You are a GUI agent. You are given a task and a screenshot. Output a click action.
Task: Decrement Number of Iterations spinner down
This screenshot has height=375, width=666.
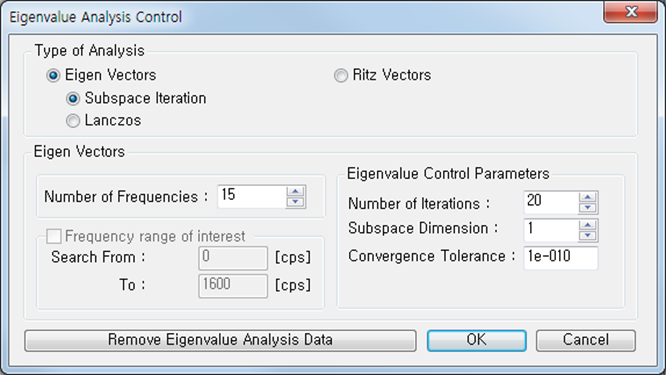588,208
